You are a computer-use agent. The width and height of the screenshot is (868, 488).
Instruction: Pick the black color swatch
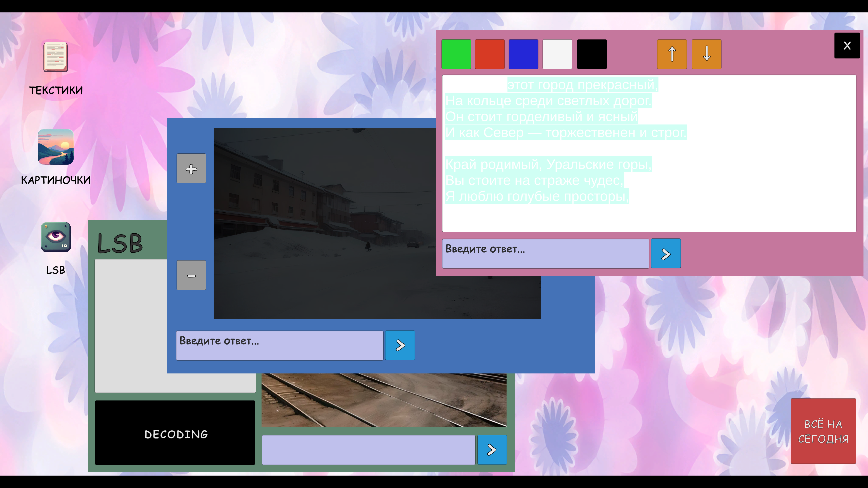pyautogui.click(x=592, y=54)
